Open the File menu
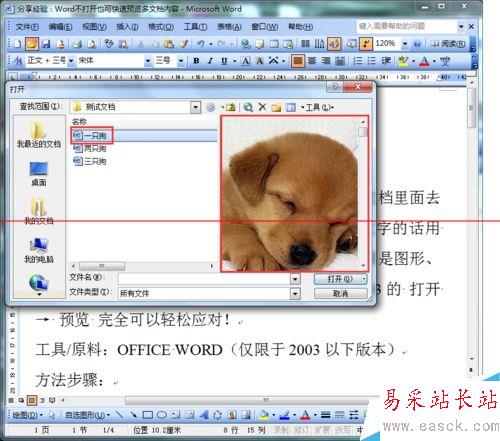The image size is (500, 441). (27, 27)
